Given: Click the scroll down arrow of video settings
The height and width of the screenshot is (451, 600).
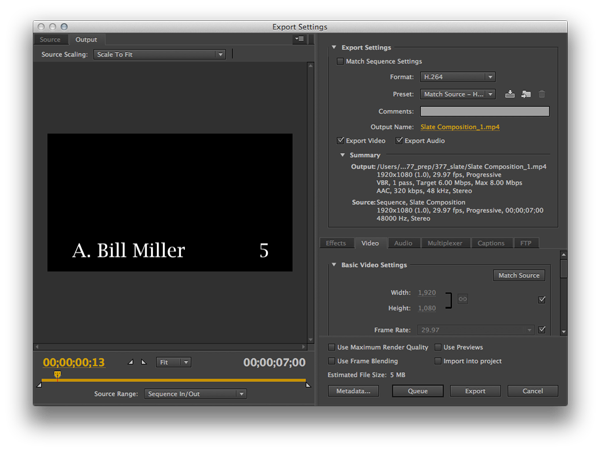Looking at the screenshot, I should [x=563, y=332].
